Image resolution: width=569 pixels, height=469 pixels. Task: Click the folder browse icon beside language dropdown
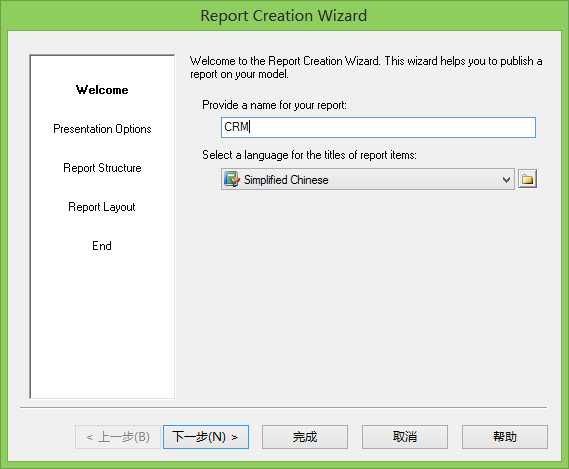(527, 179)
